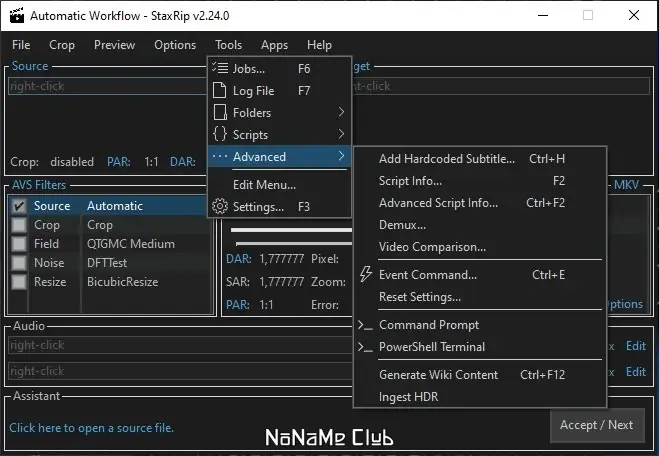
Task: Enable the Field filter checkbox
Action: point(19,244)
